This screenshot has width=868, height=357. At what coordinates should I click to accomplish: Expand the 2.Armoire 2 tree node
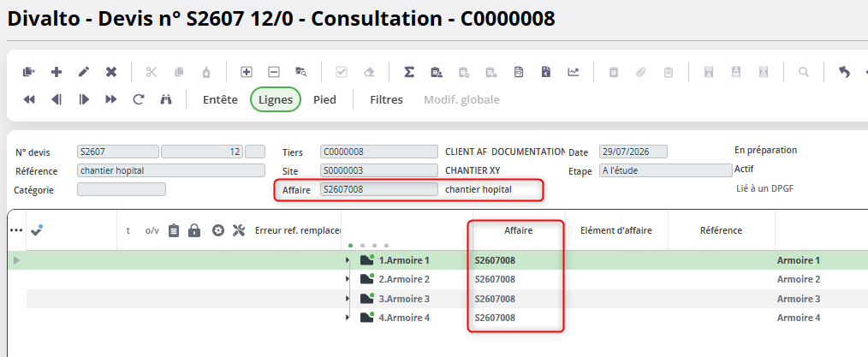pos(348,279)
